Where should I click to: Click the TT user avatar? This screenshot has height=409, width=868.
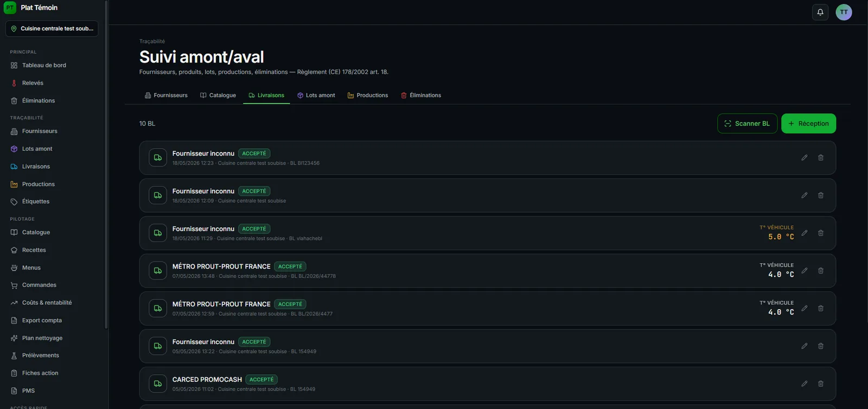point(844,12)
